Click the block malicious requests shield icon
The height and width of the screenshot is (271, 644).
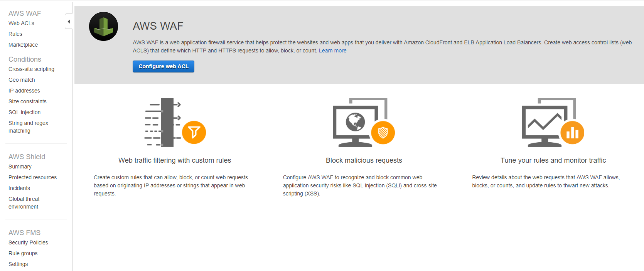click(383, 133)
